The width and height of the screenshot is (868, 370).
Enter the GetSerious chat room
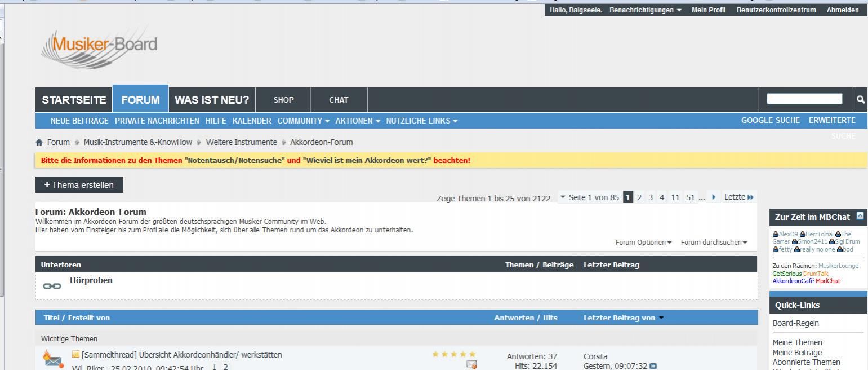[x=787, y=274]
